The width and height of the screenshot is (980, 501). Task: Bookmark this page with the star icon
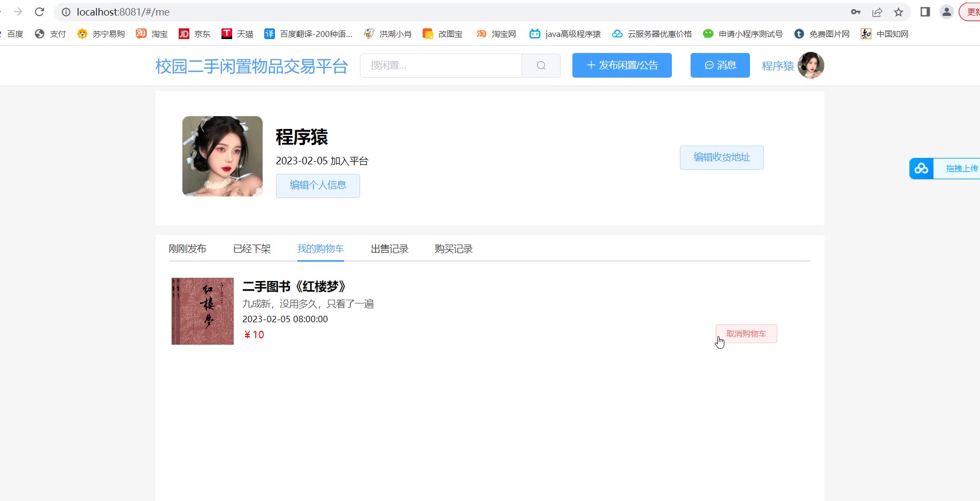[x=898, y=12]
